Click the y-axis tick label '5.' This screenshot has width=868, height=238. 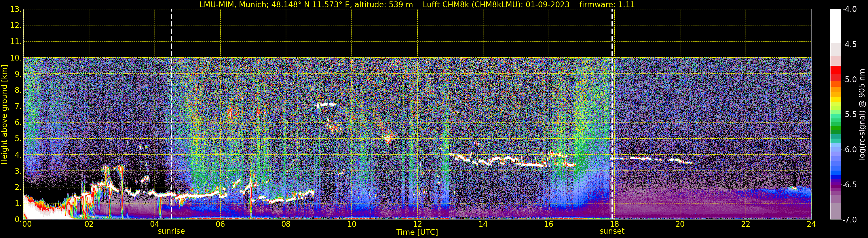click(x=18, y=139)
